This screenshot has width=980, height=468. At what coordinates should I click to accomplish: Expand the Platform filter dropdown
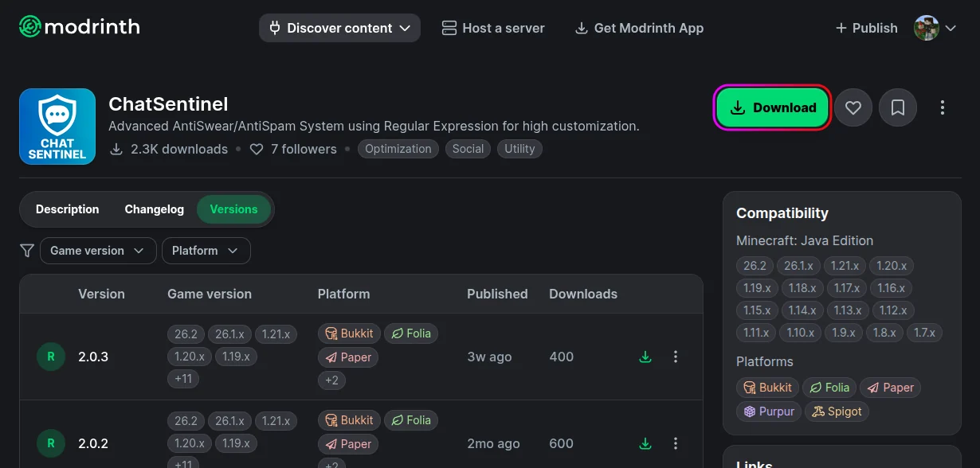click(206, 251)
